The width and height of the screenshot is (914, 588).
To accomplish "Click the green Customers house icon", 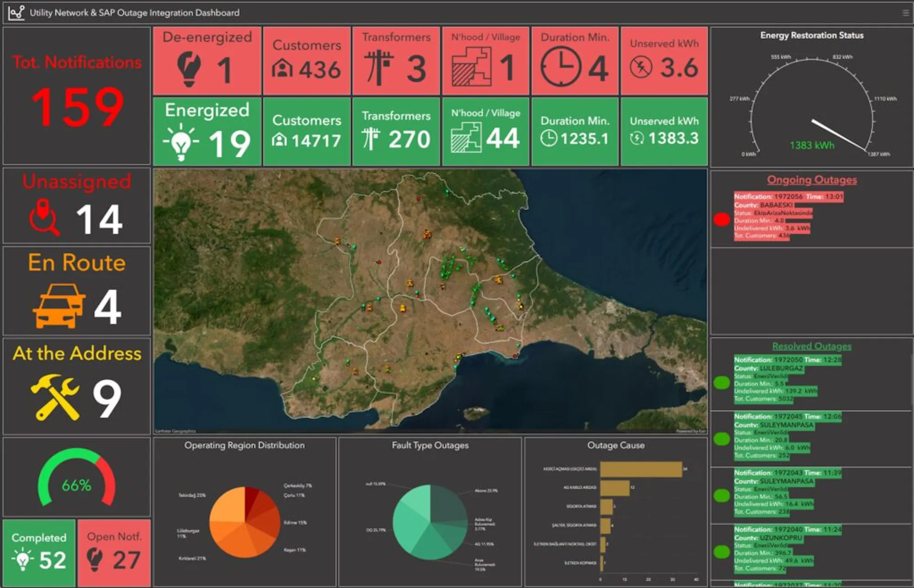I will (x=280, y=140).
